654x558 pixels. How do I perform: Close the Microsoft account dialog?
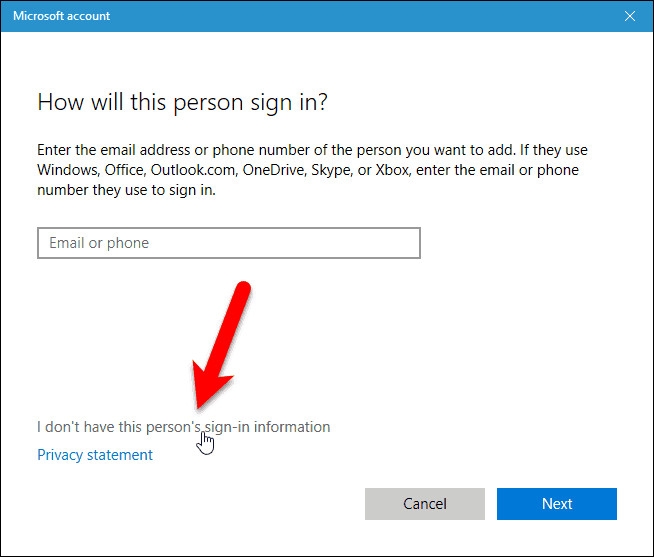pyautogui.click(x=629, y=16)
